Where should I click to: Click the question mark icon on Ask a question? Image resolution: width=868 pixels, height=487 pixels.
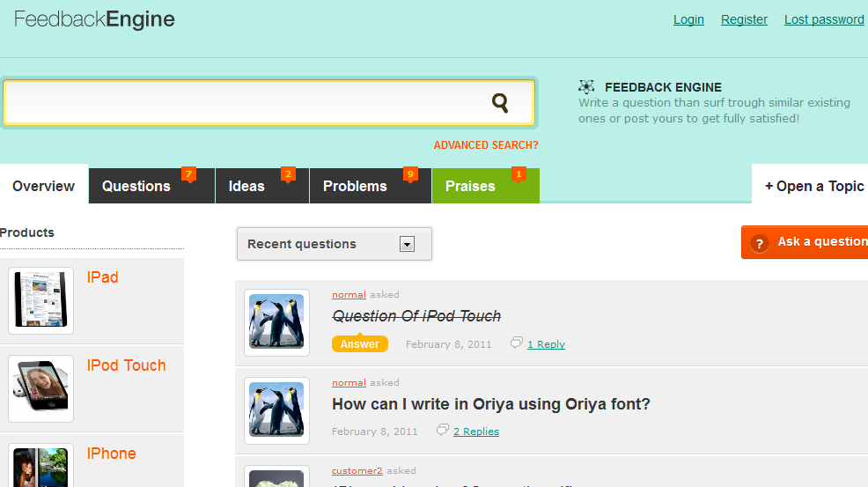pyautogui.click(x=760, y=243)
